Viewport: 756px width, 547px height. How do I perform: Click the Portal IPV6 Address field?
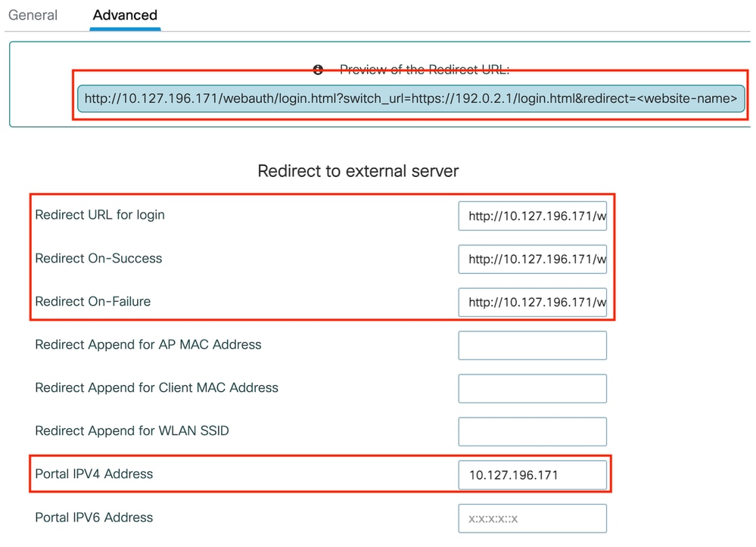click(532, 518)
